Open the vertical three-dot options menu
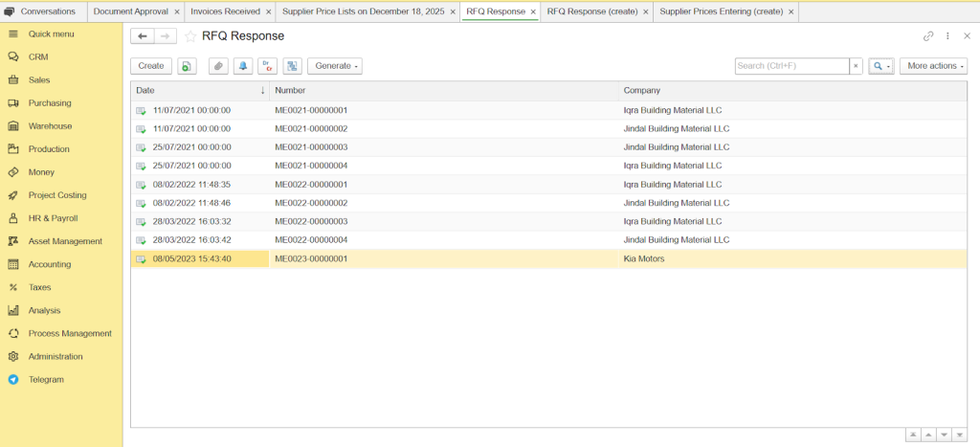980x447 pixels. 947,36
